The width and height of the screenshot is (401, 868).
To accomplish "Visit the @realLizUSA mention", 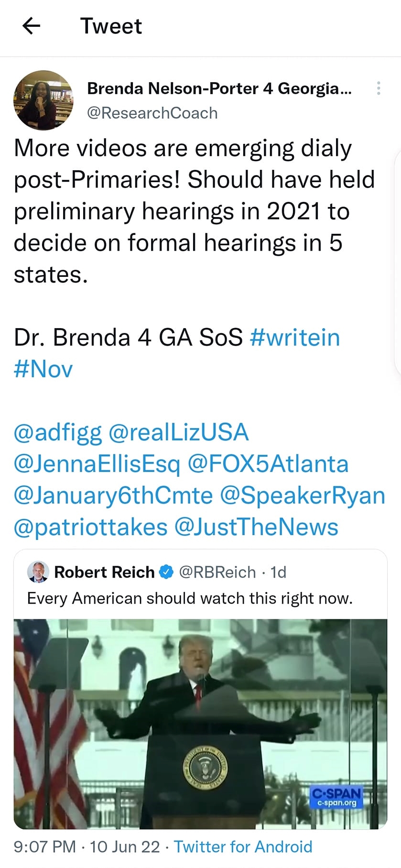I will [179, 432].
